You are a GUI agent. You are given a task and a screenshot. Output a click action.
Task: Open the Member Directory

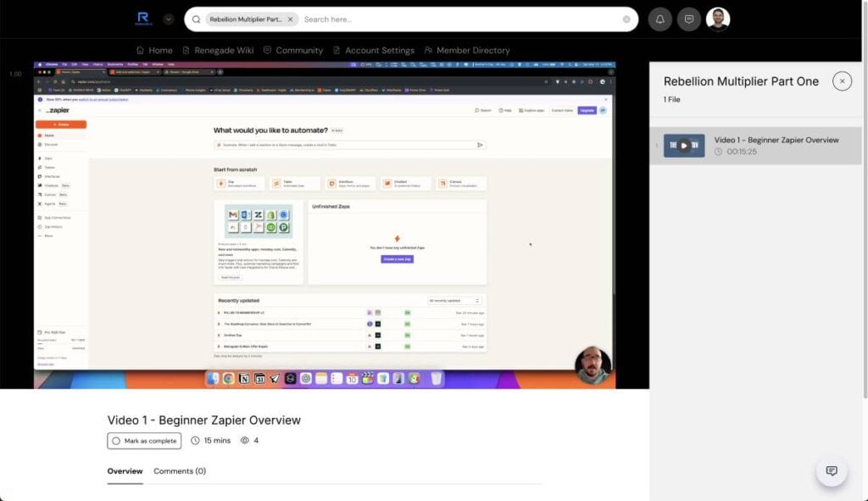(467, 50)
